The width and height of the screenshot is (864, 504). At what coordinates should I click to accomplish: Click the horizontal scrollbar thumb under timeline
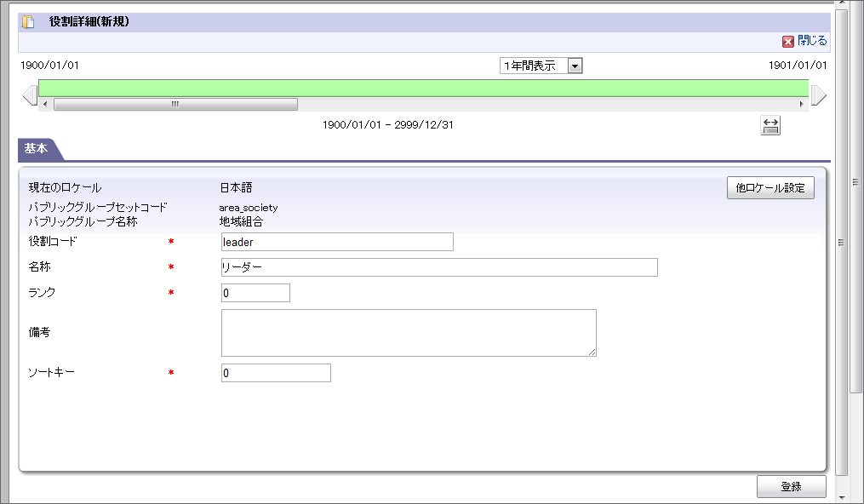click(x=175, y=104)
